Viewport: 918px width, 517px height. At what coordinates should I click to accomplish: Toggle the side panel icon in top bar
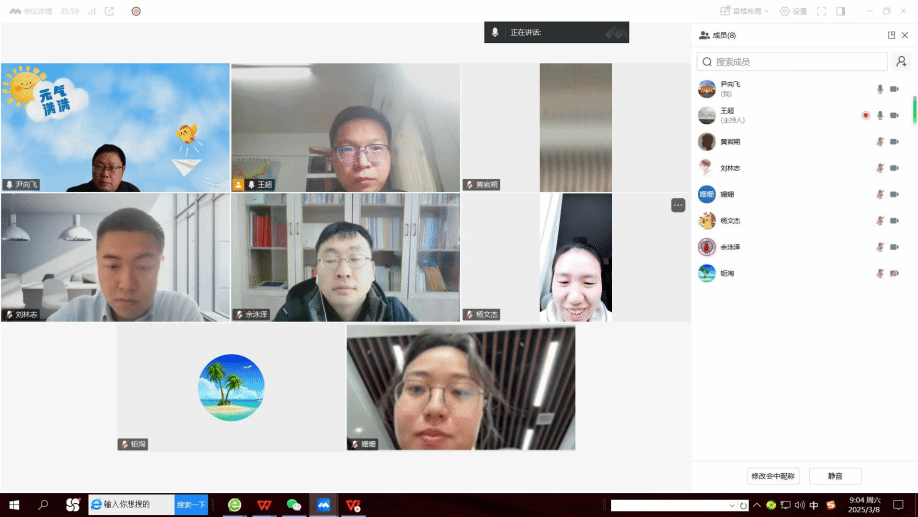840,11
